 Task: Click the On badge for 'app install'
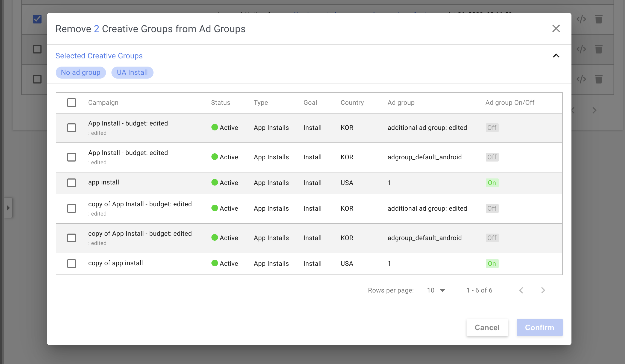click(492, 183)
